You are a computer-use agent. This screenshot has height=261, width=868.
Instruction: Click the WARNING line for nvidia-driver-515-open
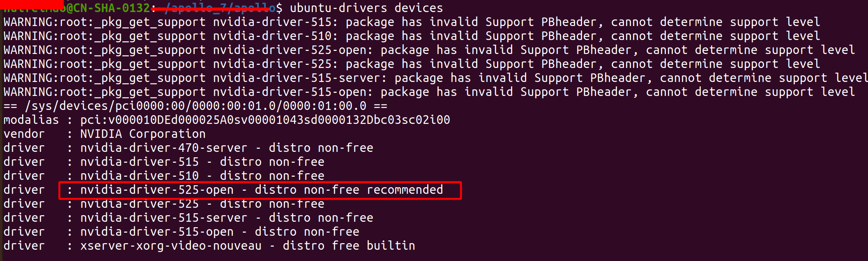[x=429, y=92]
